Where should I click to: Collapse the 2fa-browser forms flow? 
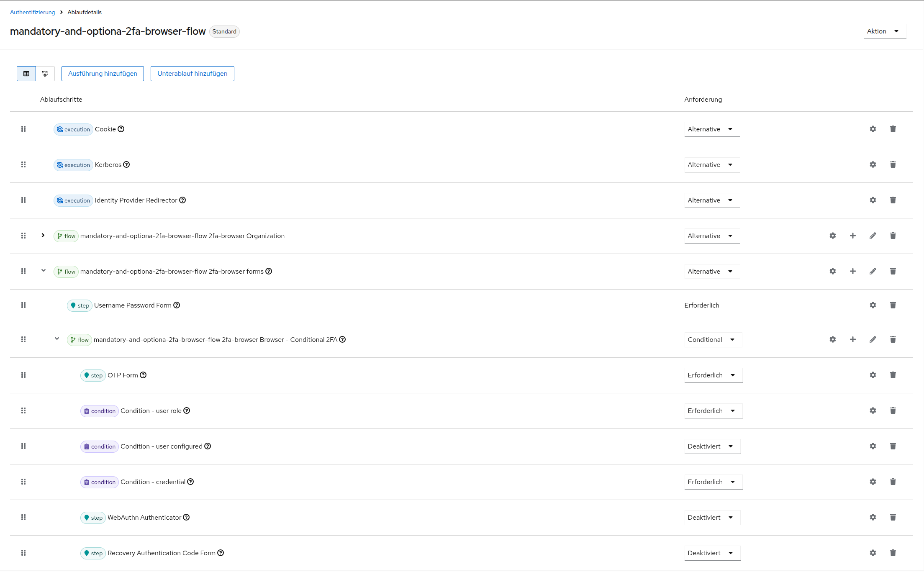[43, 271]
